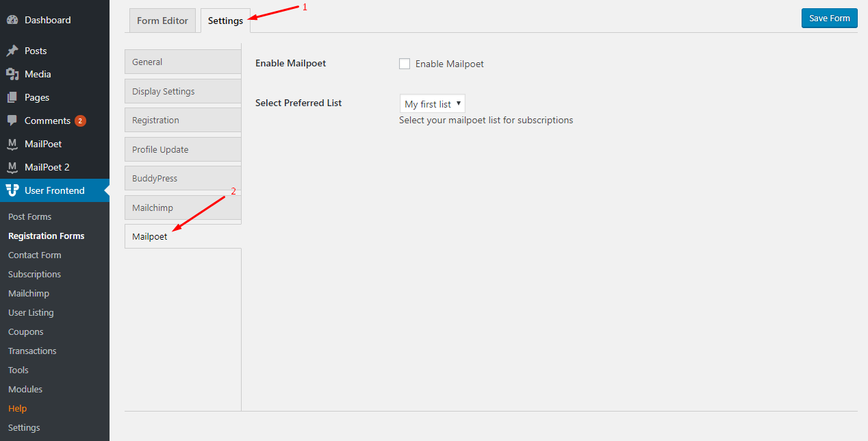The width and height of the screenshot is (868, 441).
Task: Click the Comments speech bubble icon
Action: (12, 121)
